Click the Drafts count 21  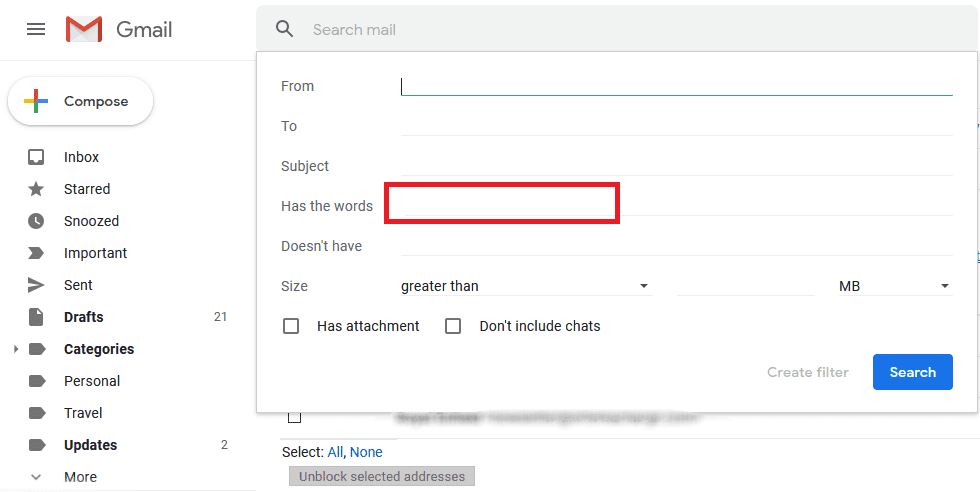(220, 317)
